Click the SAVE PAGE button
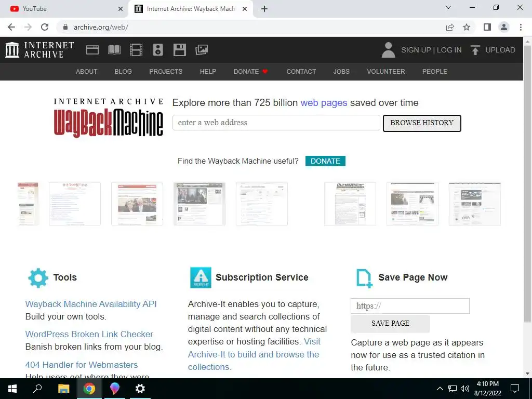The height and width of the screenshot is (399, 532). (x=390, y=323)
